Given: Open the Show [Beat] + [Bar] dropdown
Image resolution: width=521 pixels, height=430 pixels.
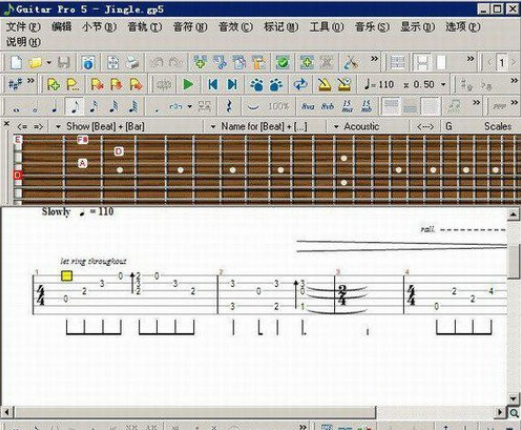Looking at the screenshot, I should pyautogui.click(x=101, y=127).
